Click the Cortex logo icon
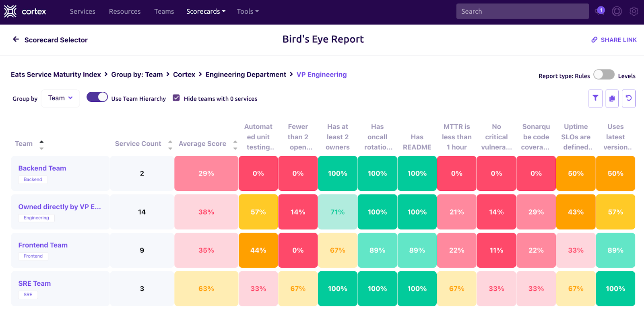 coord(10,11)
